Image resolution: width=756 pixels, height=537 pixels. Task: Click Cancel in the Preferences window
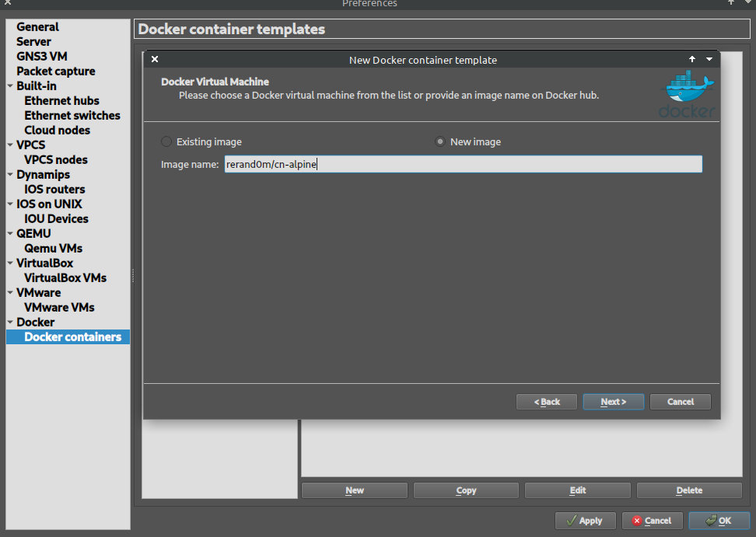(x=653, y=521)
